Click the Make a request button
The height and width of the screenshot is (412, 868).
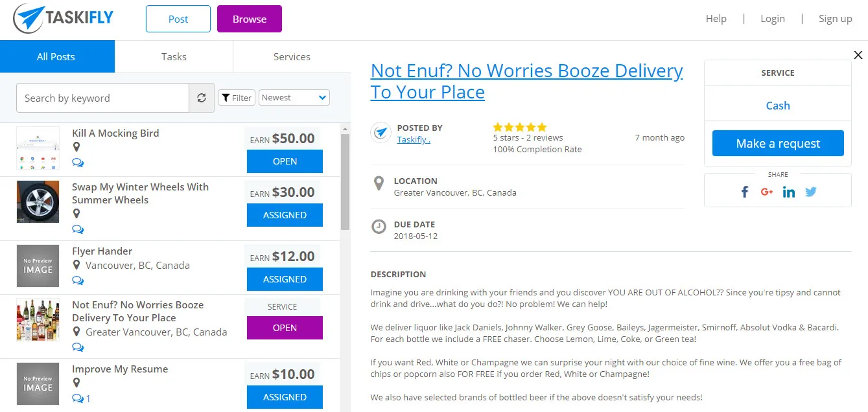coord(778,143)
